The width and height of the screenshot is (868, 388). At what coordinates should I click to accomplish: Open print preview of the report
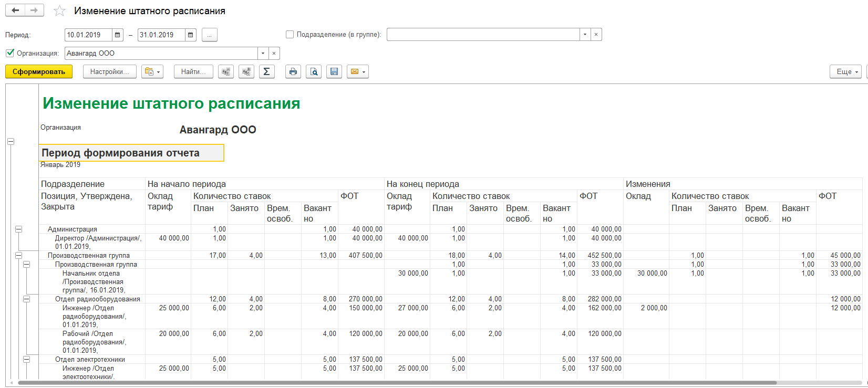(x=314, y=72)
